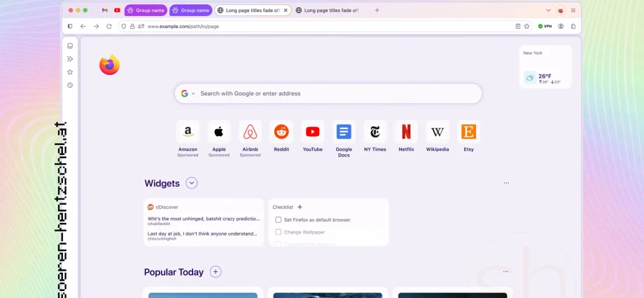Toggle reader view icon in address bar
Screen dimensions: 644x298
click(x=518, y=27)
